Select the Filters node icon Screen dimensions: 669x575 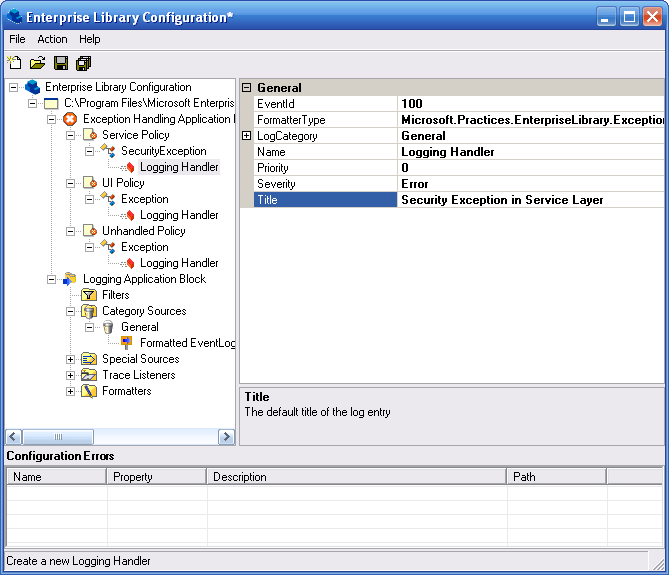coord(89,295)
